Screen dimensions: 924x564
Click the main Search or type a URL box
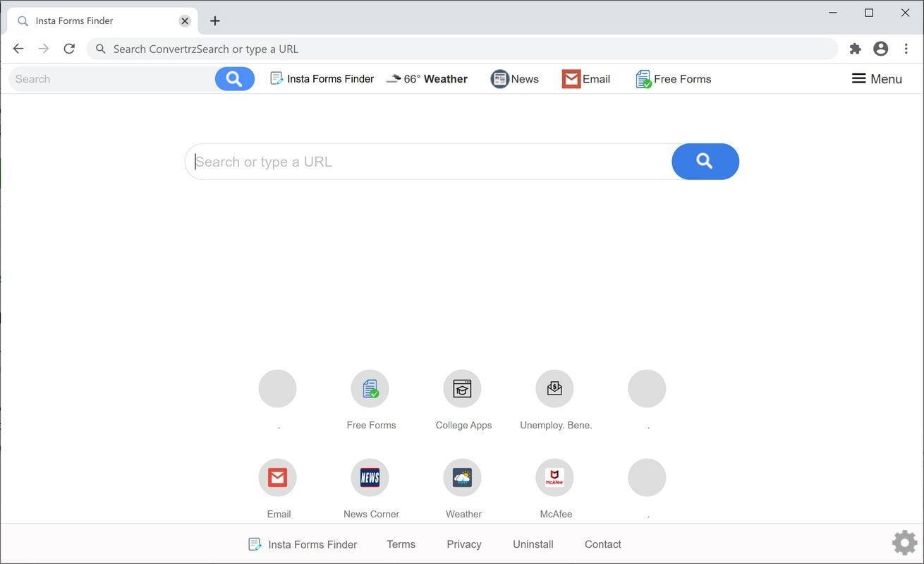point(429,162)
